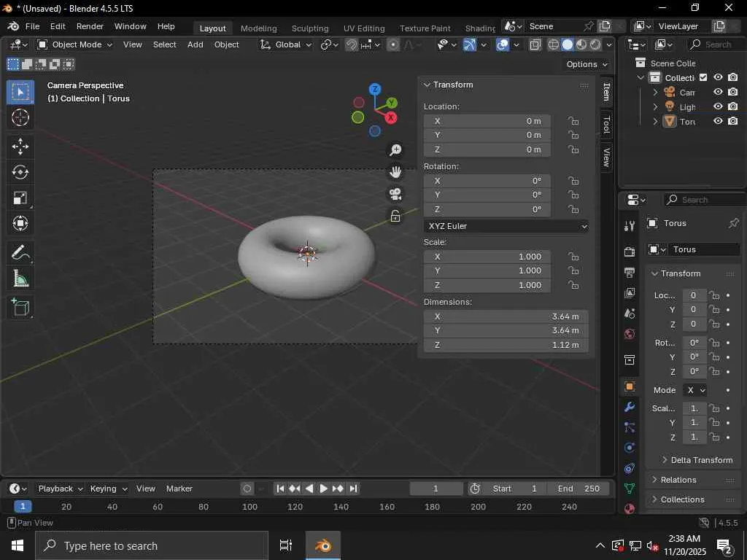This screenshot has height=560, width=747.
Task: Open the Options dropdown
Action: 587,64
